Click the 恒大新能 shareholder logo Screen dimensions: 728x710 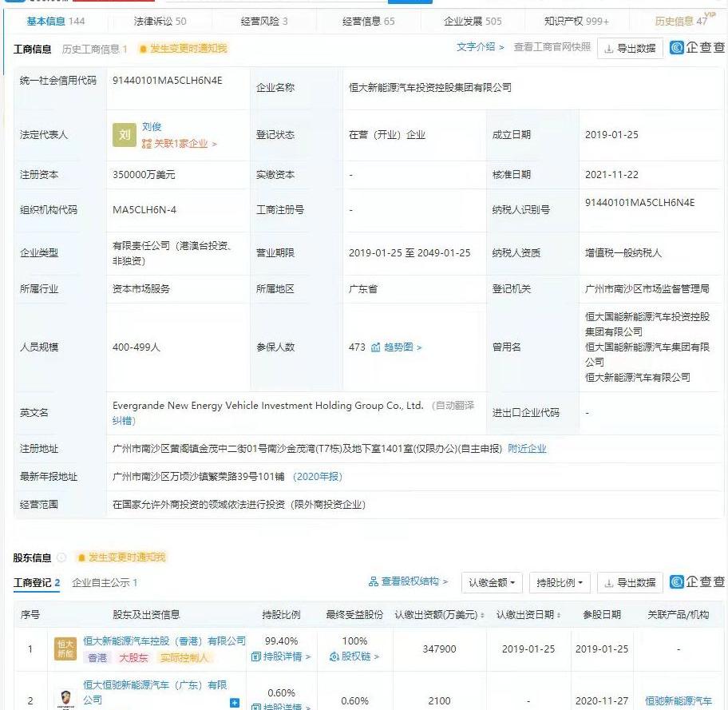tap(65, 649)
